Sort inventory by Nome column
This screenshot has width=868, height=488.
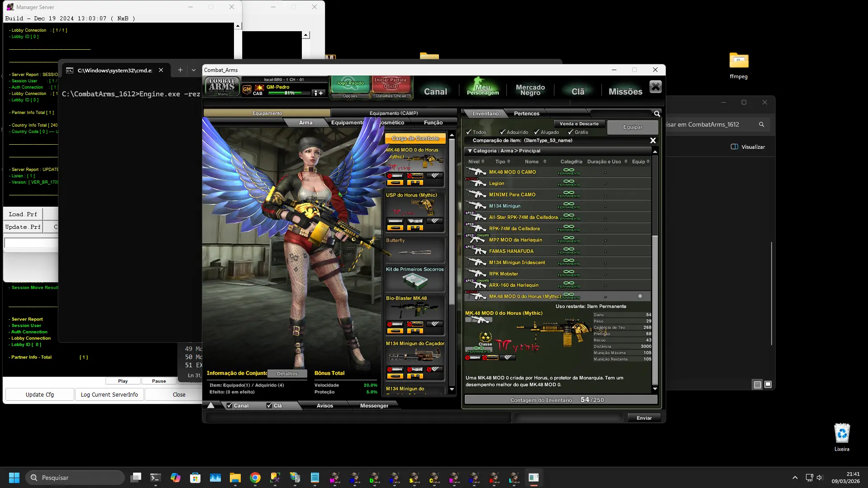pyautogui.click(x=535, y=161)
